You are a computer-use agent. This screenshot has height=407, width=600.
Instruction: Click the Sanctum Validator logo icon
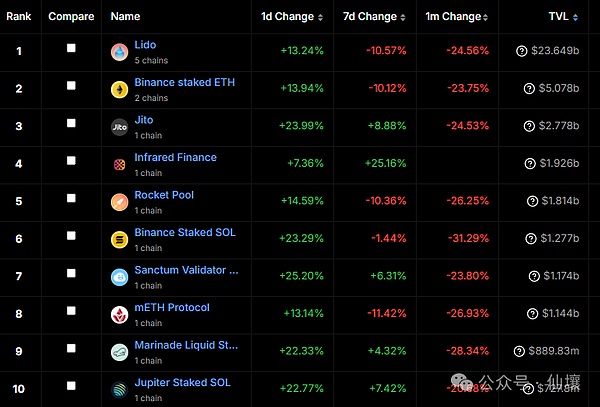coord(119,277)
